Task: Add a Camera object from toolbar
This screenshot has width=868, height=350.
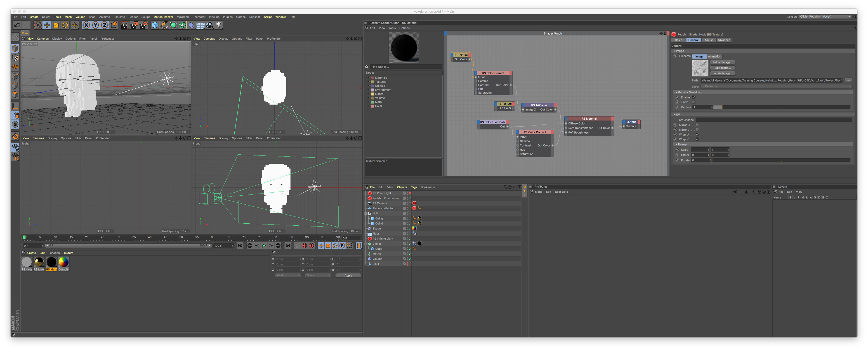Action: [x=210, y=25]
